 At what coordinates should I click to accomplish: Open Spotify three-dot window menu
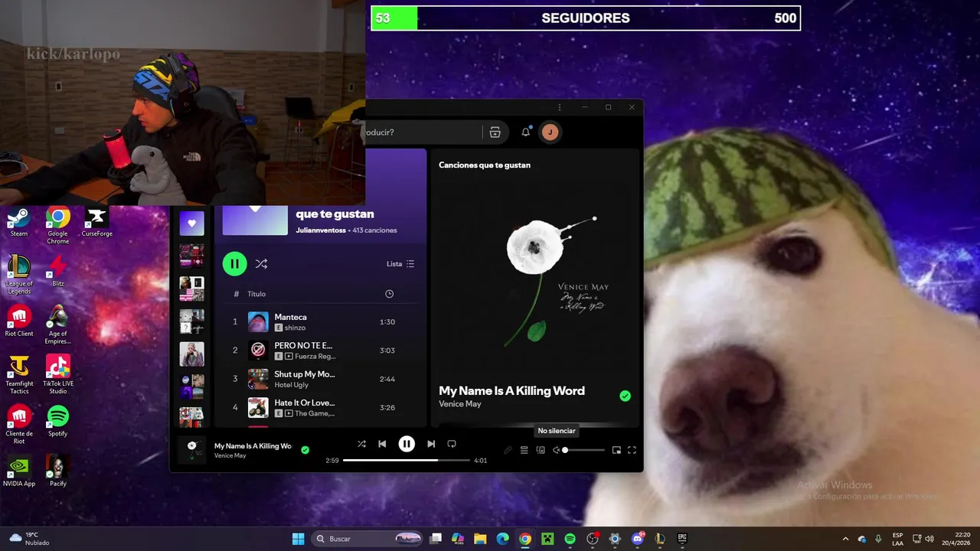pos(560,107)
